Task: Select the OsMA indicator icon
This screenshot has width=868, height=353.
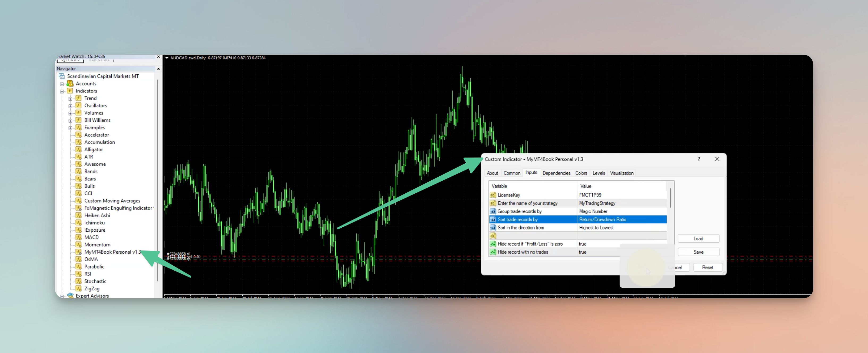Action: click(x=78, y=259)
